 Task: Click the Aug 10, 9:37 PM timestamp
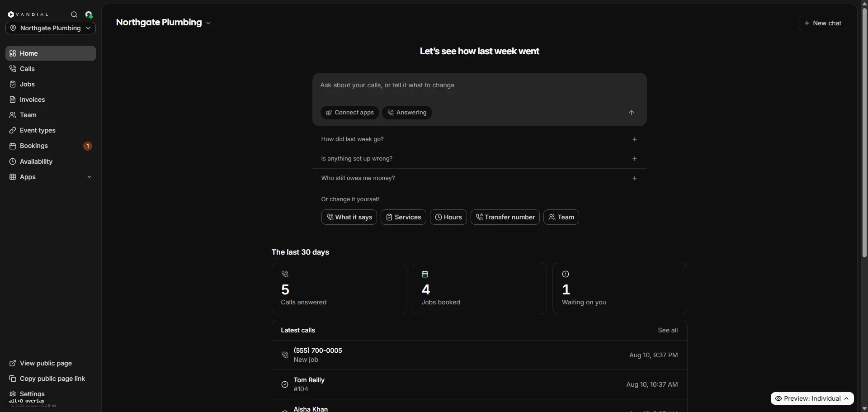point(653,355)
